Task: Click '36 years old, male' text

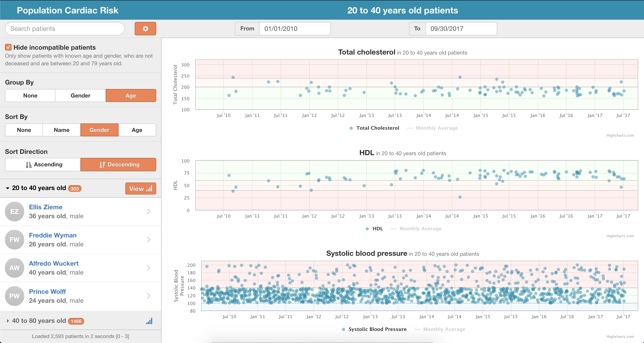Action: click(x=56, y=216)
